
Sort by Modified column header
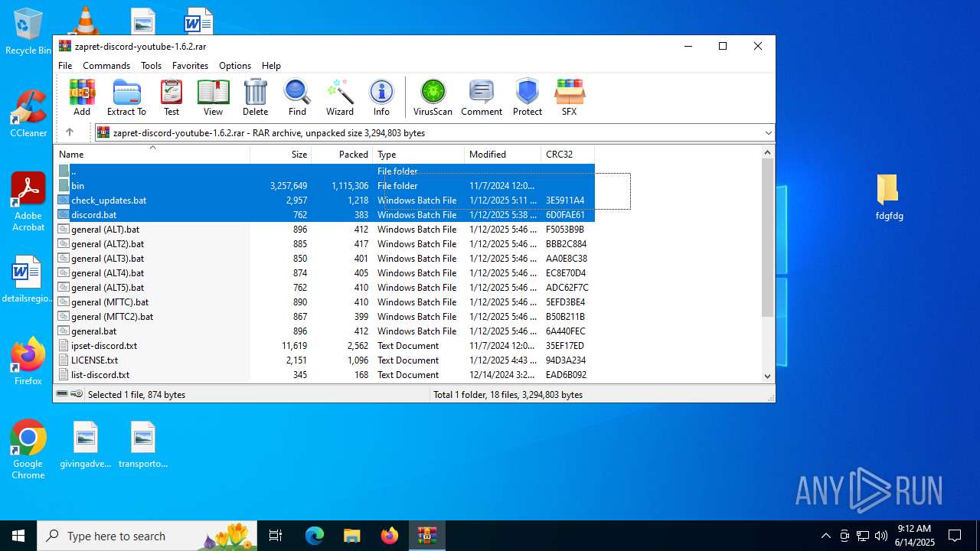pyautogui.click(x=503, y=154)
